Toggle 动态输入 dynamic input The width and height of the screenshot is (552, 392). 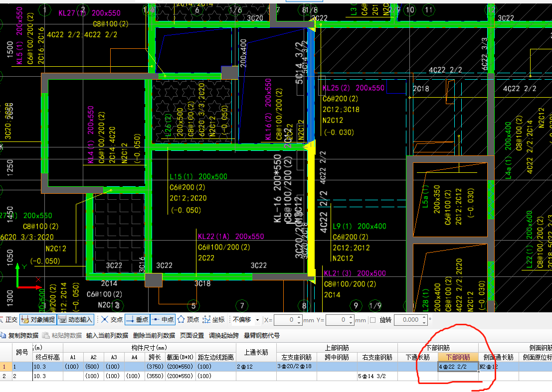(76, 320)
